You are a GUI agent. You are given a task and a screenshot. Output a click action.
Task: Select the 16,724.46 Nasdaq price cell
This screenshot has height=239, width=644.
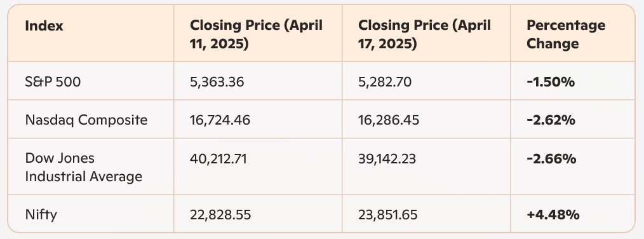[220, 120]
